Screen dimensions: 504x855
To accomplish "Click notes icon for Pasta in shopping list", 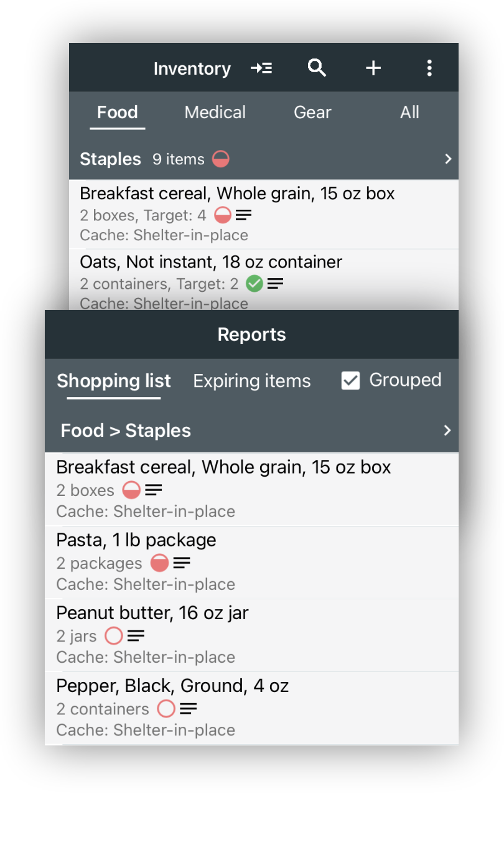I will pos(182,563).
